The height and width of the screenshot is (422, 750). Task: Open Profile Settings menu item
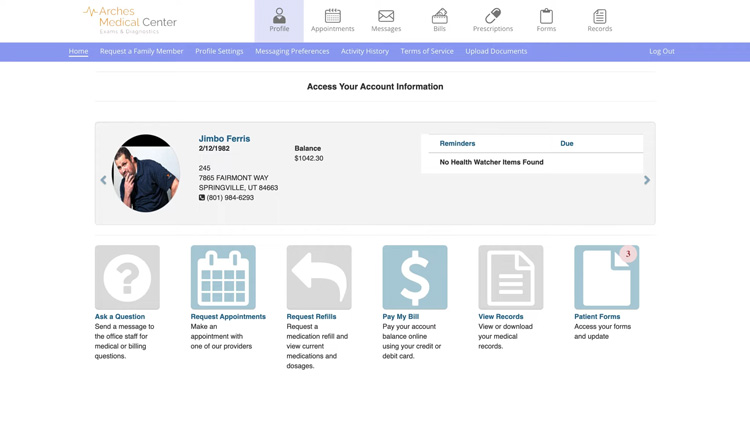219,51
